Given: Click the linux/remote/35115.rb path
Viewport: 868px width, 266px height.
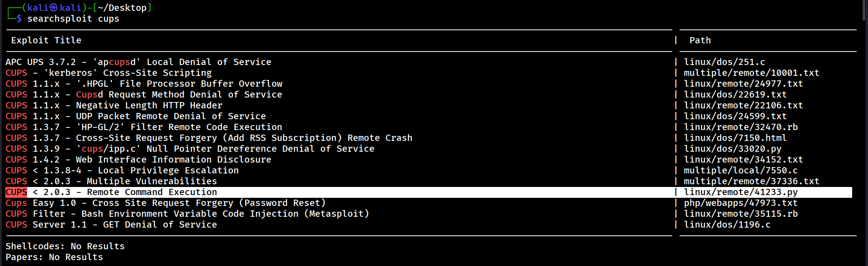Looking at the screenshot, I should coord(740,214).
